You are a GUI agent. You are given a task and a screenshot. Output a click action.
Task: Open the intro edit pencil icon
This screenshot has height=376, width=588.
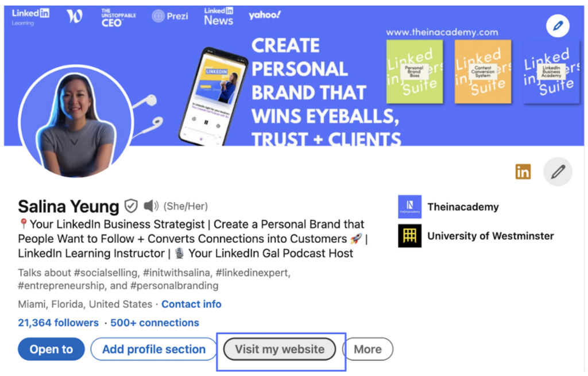coord(558,172)
